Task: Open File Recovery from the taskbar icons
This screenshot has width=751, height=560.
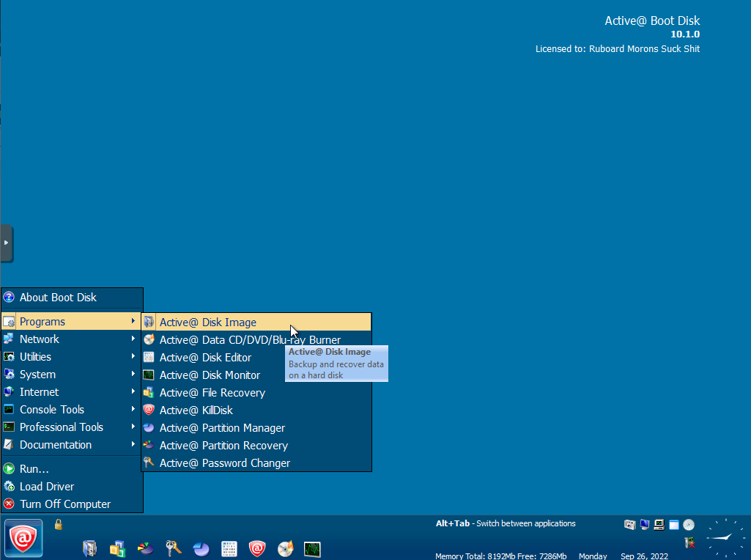Action: pyautogui.click(x=117, y=548)
